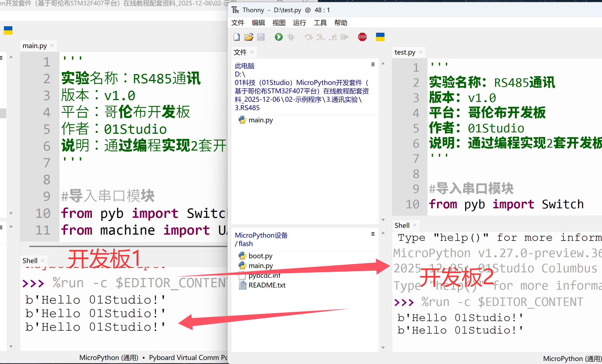The width and height of the screenshot is (602, 364).
Task: Click the New file toolbar icon
Action: pyautogui.click(x=237, y=37)
